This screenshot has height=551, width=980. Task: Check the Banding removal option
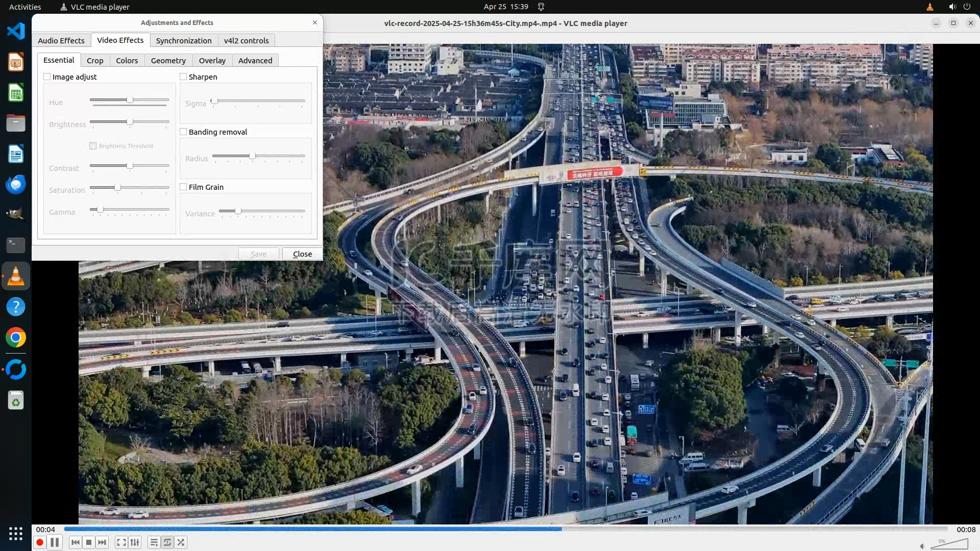click(183, 132)
